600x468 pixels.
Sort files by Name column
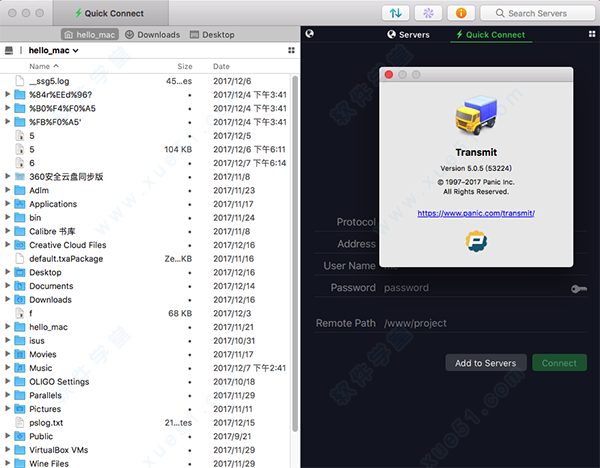pos(44,66)
